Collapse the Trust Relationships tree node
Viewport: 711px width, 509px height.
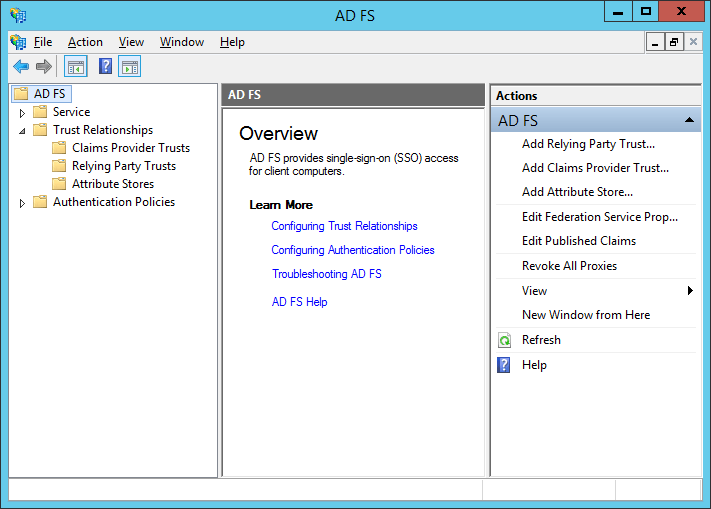coord(22,131)
